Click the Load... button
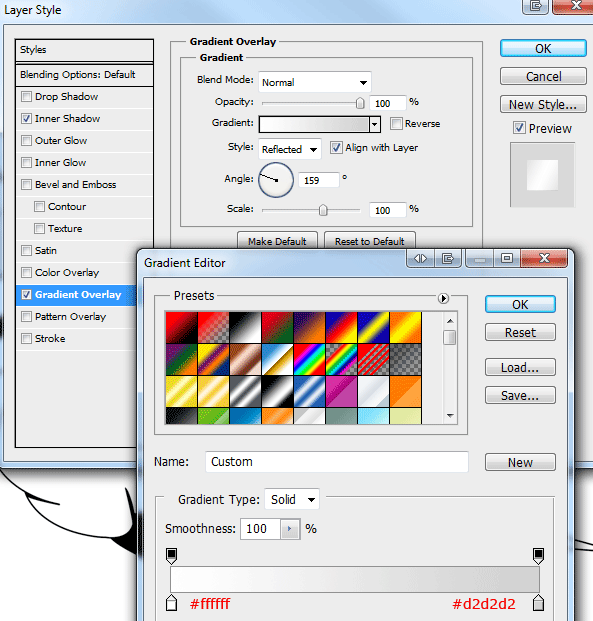593x621 pixels. pyautogui.click(x=520, y=367)
